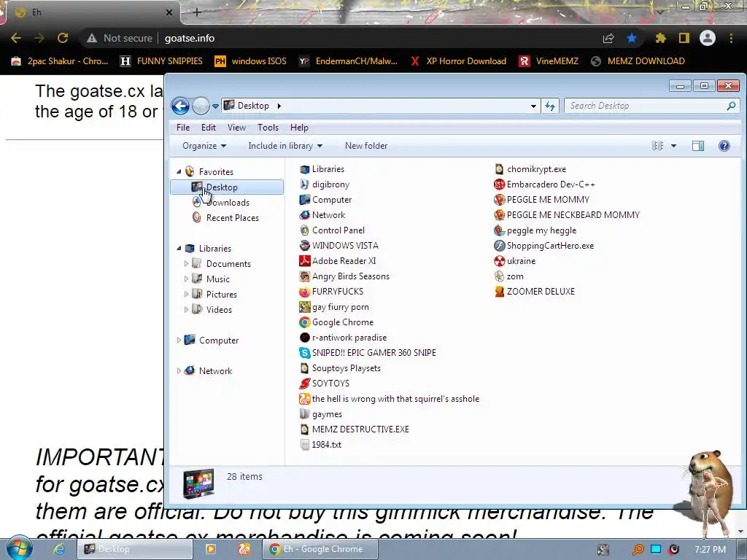Open VineMEMZ bookmark
747x560 pixels.
pos(549,61)
